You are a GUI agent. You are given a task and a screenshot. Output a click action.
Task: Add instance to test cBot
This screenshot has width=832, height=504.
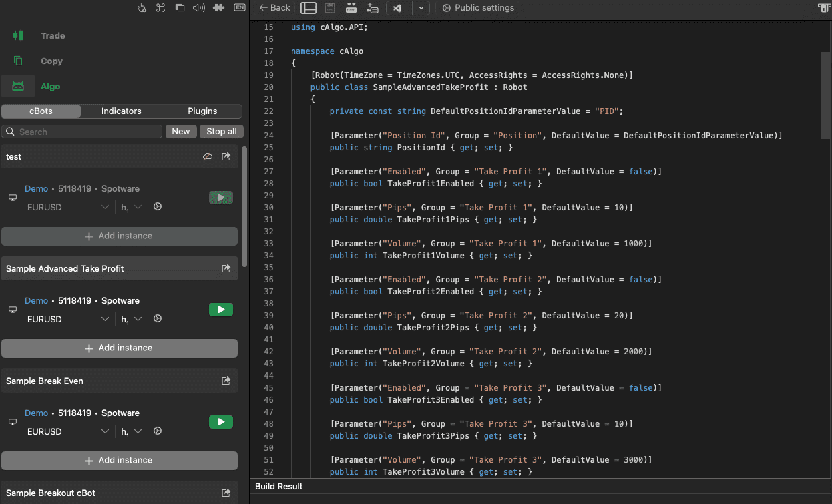pyautogui.click(x=120, y=236)
